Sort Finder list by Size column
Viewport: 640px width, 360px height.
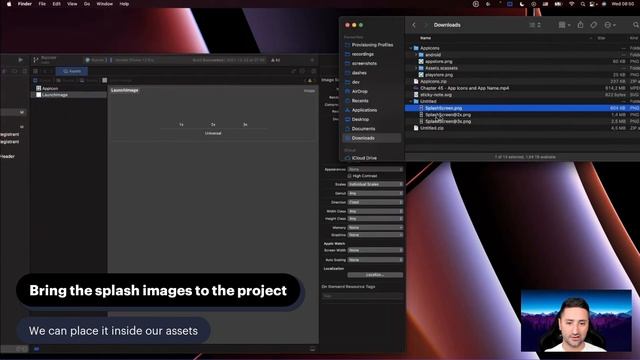tap(602, 38)
